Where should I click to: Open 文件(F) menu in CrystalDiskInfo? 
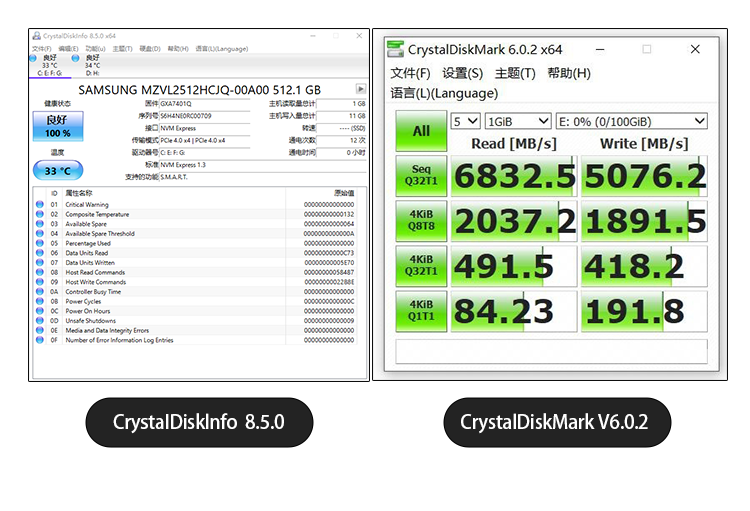click(x=42, y=49)
